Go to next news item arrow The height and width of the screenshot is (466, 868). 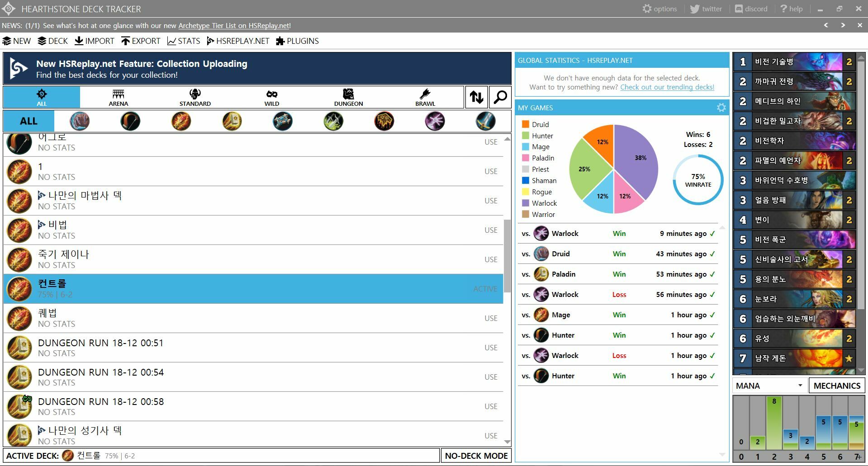(843, 25)
